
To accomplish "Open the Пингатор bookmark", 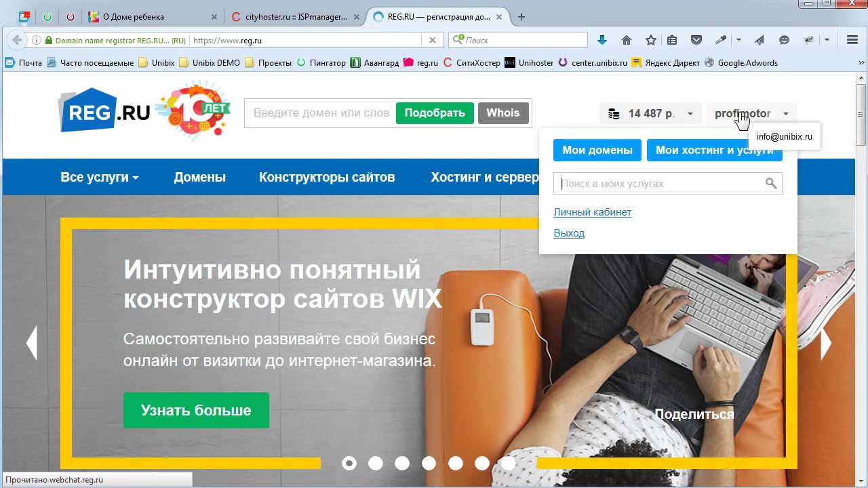I will tap(321, 62).
